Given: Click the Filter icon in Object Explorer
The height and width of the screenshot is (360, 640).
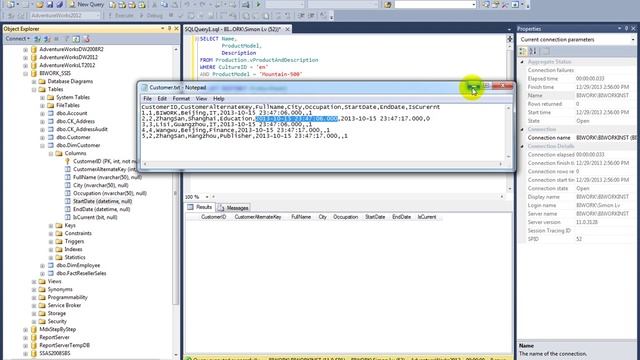Looking at the screenshot, I should coord(67,39).
